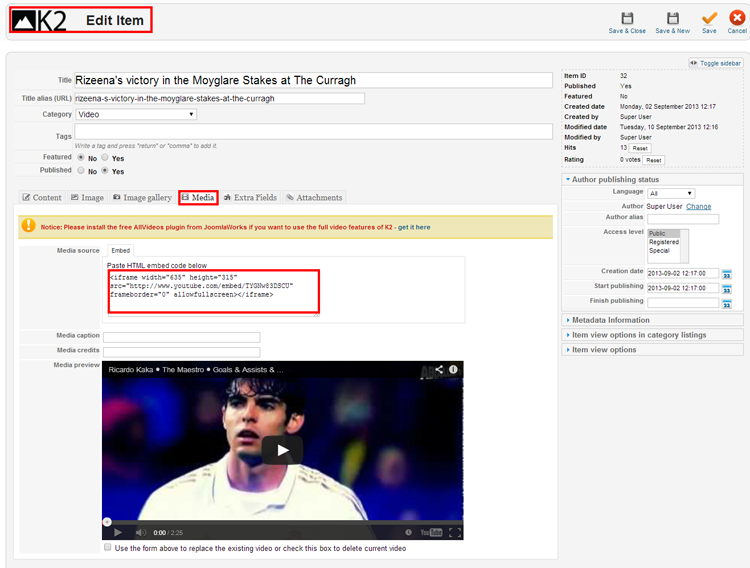The height and width of the screenshot is (568, 750).
Task: Play the video using the center play button
Action: pyautogui.click(x=282, y=450)
